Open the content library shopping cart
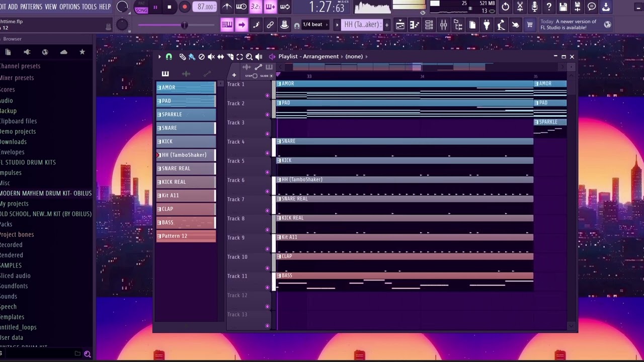This screenshot has height=362, width=644. point(530,25)
